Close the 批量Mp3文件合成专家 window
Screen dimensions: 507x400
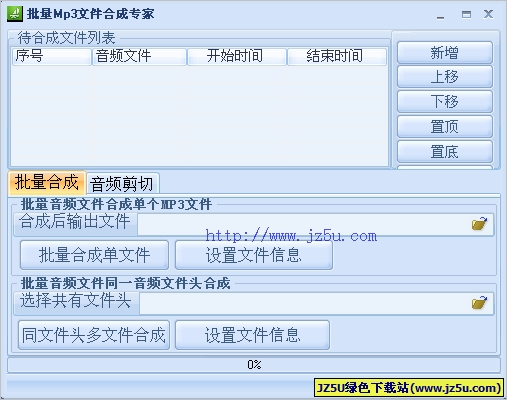(488, 14)
